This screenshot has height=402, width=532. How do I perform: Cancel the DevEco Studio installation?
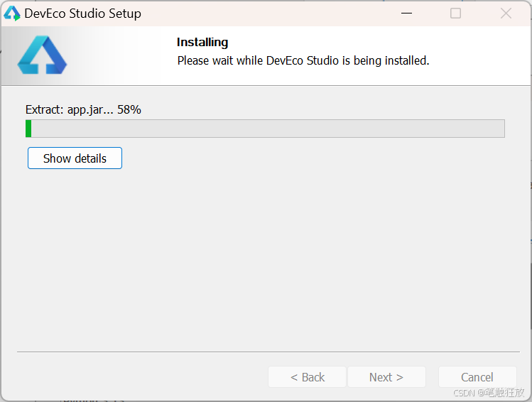pos(477,377)
